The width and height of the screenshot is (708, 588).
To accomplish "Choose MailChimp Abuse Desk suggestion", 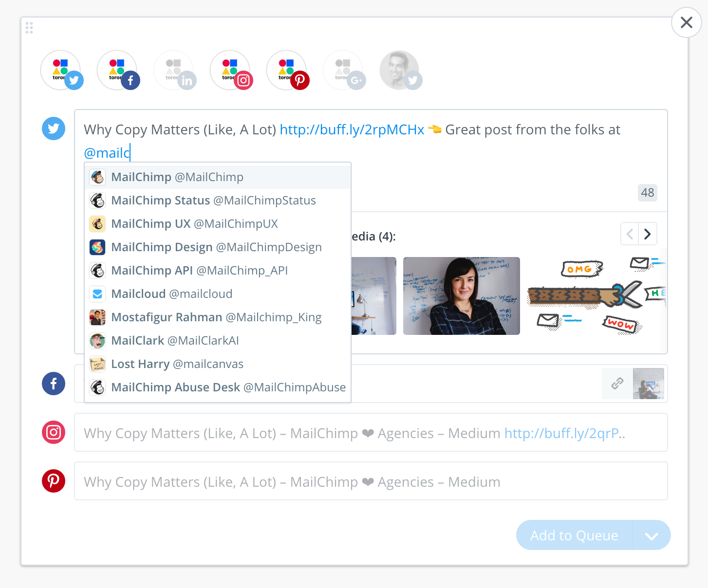I will [218, 387].
